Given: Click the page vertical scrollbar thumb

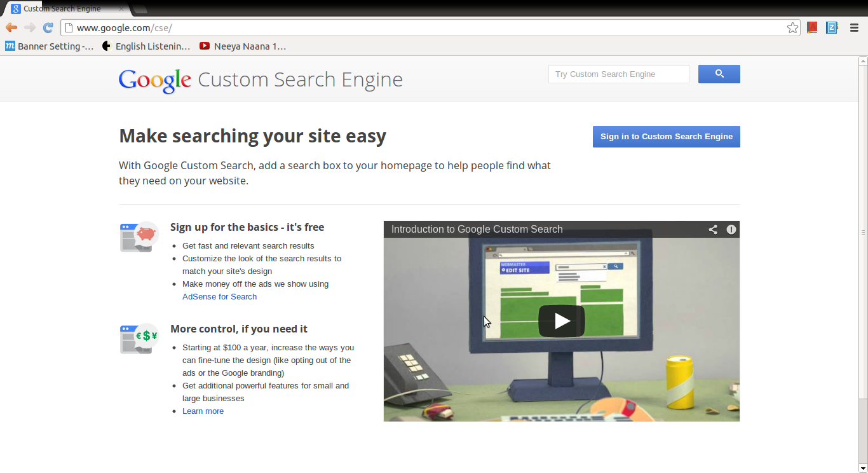Looking at the screenshot, I should point(863,232).
